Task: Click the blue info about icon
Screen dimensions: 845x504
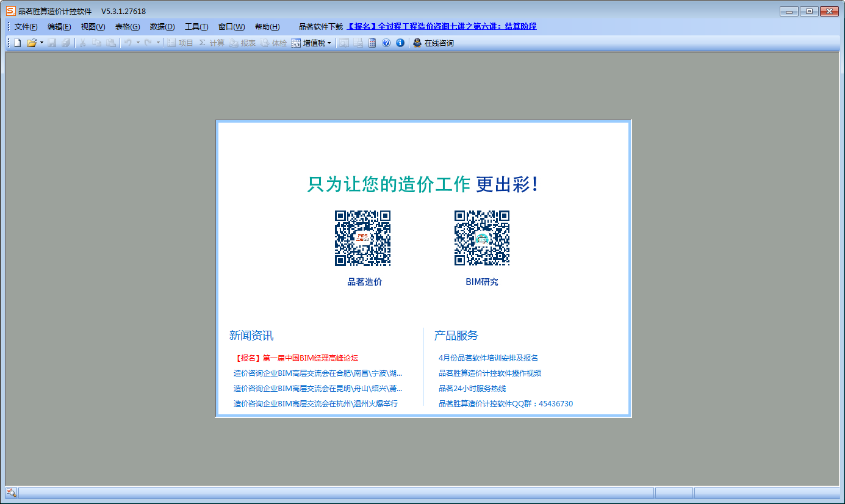Action: click(400, 43)
